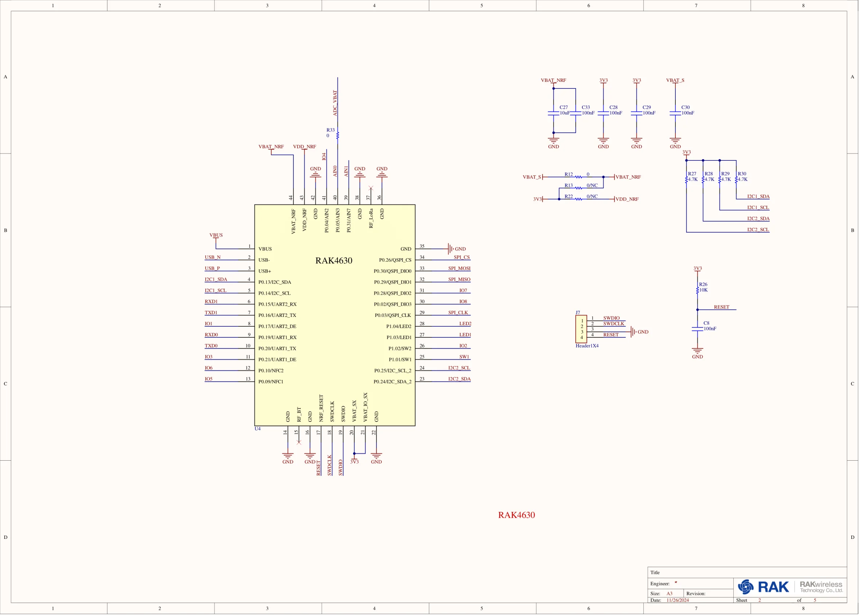Select pull-up resistor R29 4.7K
Screen dimensions: 860x616
[720, 180]
